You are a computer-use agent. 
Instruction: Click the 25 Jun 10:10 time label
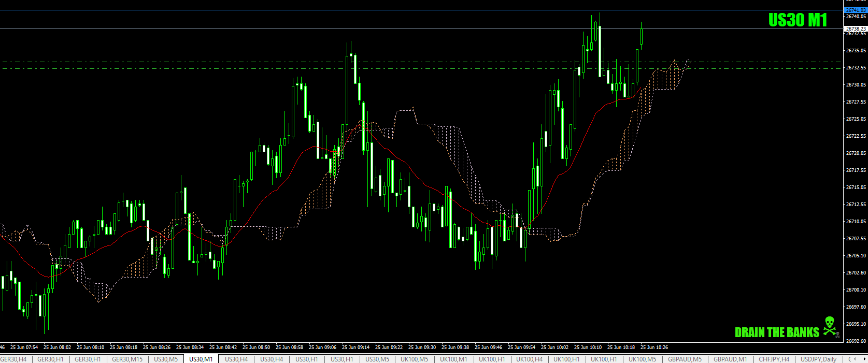click(x=588, y=347)
